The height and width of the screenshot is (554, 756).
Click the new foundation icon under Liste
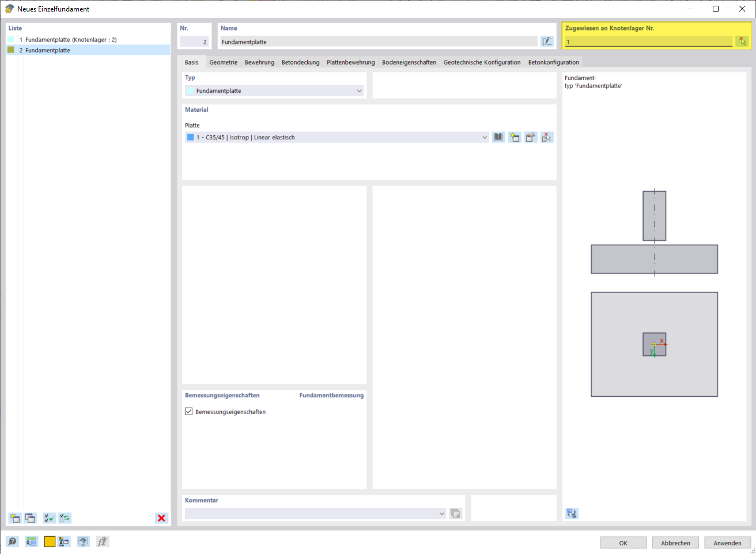(15, 518)
